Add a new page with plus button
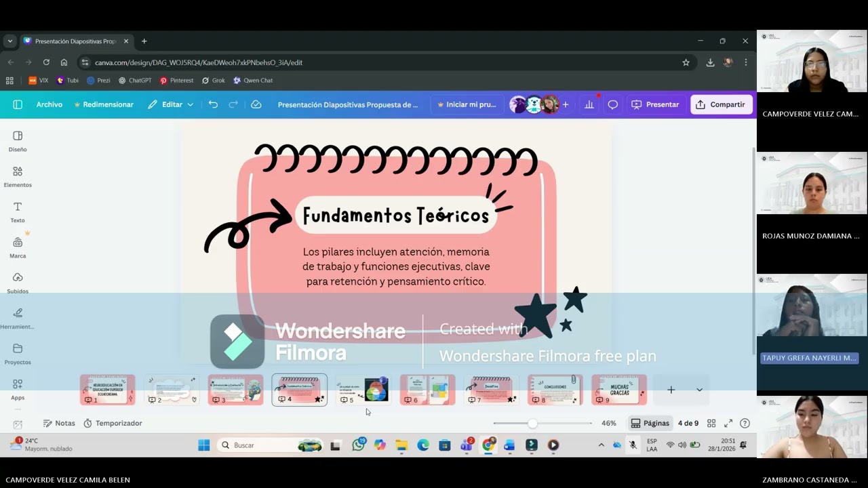The image size is (868, 488). (x=671, y=390)
